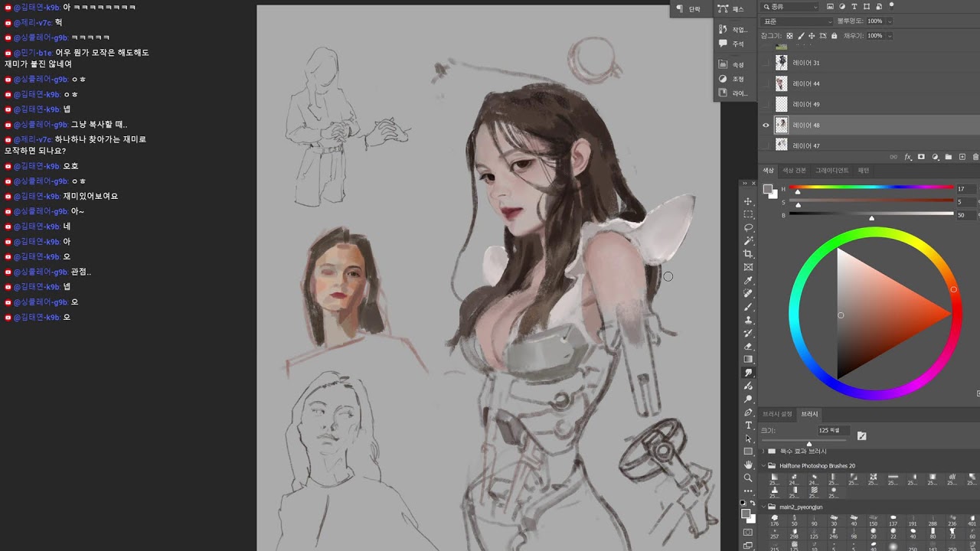Select the Horizontal Type tool
980x551 pixels.
[748, 425]
